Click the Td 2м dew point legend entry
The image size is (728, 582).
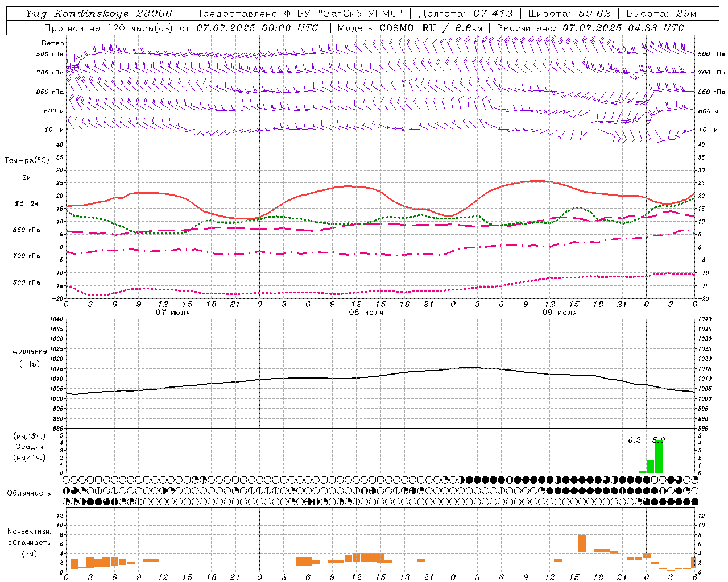point(26,203)
